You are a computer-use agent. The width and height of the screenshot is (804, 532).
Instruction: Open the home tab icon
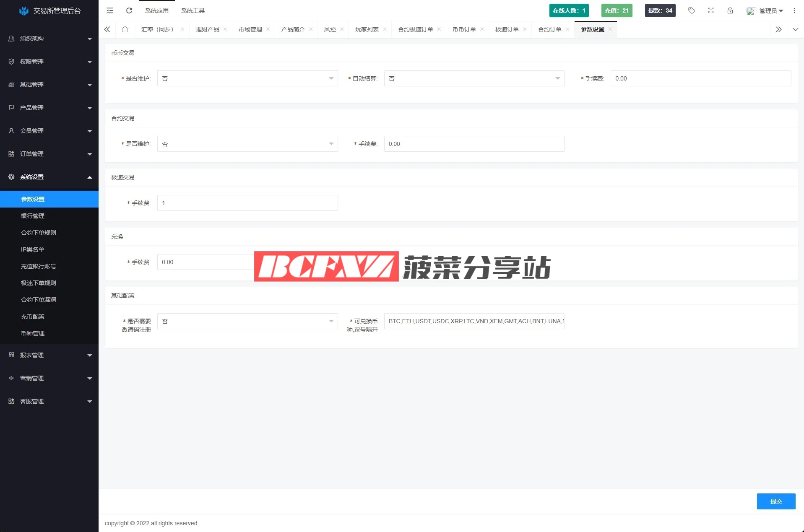point(125,29)
